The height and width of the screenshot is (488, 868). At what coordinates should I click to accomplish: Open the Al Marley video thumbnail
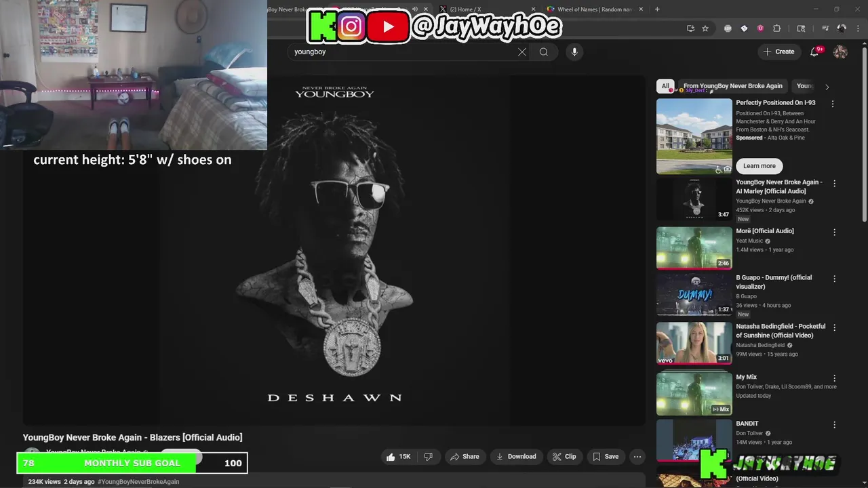pyautogui.click(x=694, y=199)
